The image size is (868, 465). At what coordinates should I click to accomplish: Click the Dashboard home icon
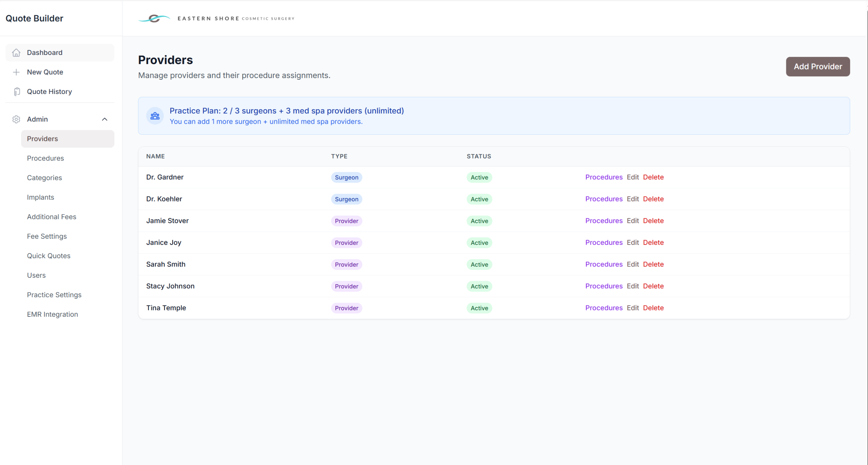coord(16,53)
